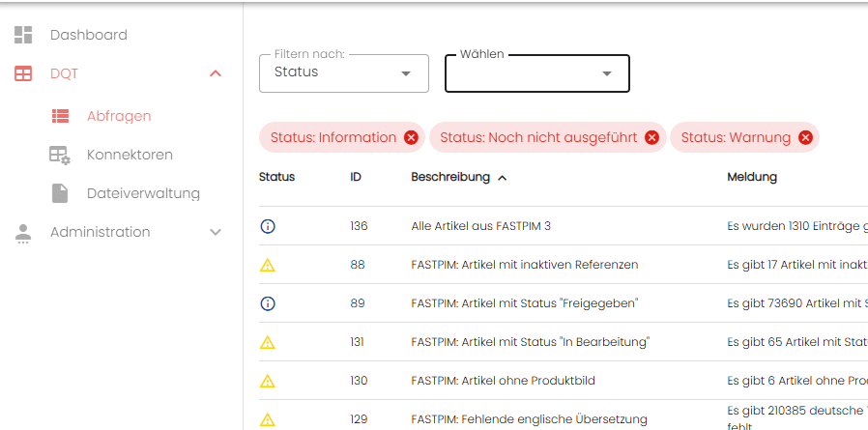Go to Abfragen page

pos(119,116)
